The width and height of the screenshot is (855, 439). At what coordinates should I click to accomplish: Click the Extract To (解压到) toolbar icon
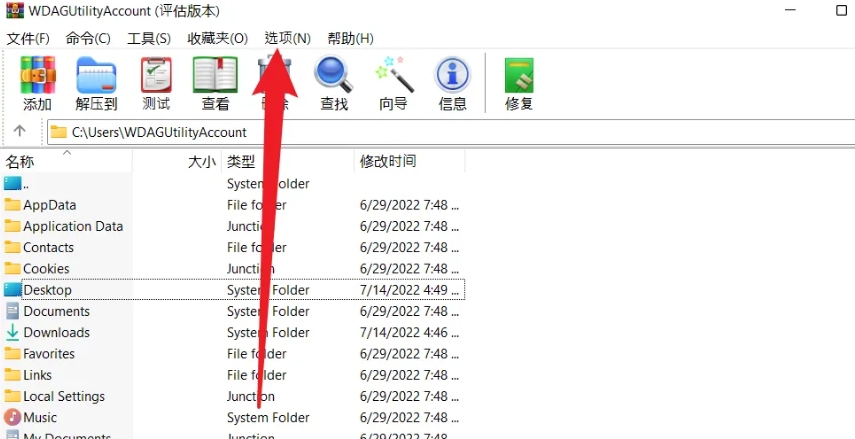(96, 76)
